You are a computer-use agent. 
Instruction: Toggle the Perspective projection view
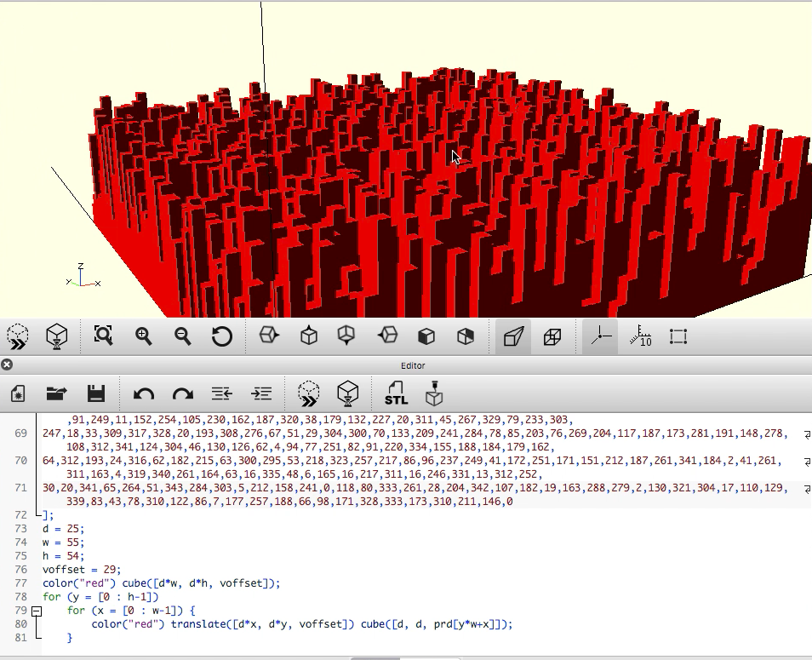pos(513,336)
